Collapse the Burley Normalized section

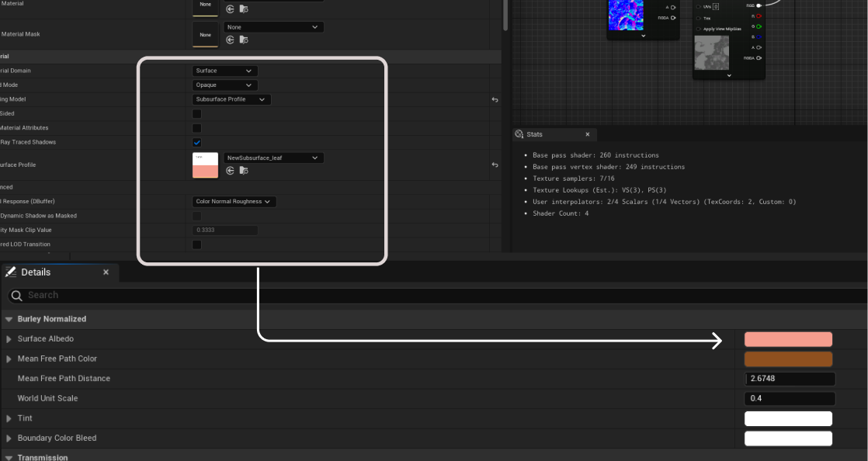[9, 319]
